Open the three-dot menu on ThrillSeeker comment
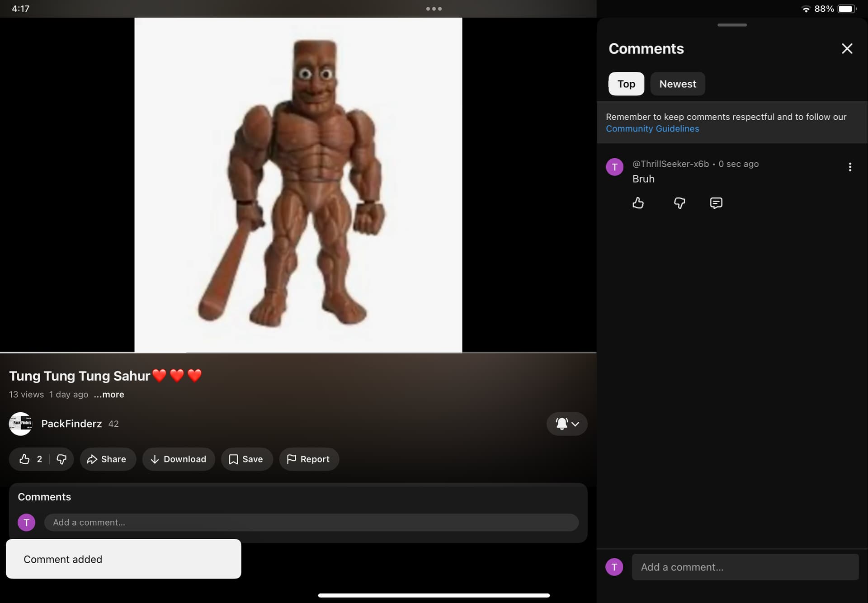 click(x=850, y=167)
